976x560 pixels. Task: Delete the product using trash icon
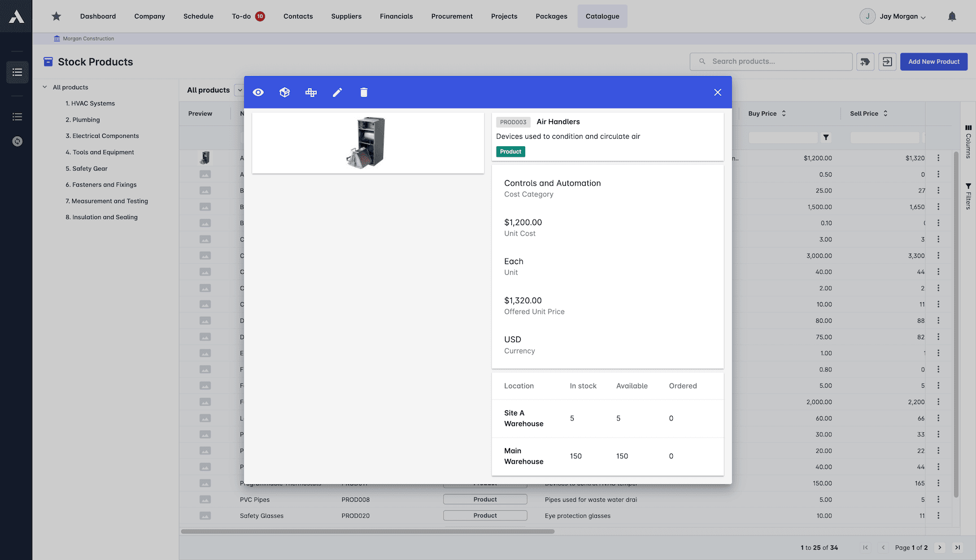coord(364,92)
